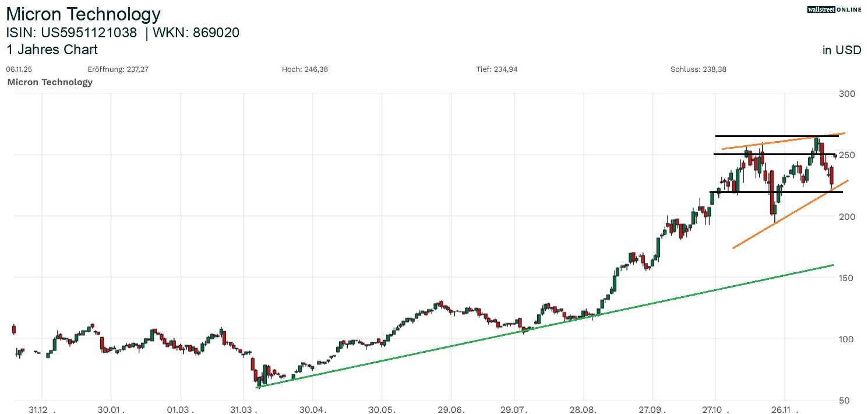Click the 'in USD' currency label

point(841,50)
